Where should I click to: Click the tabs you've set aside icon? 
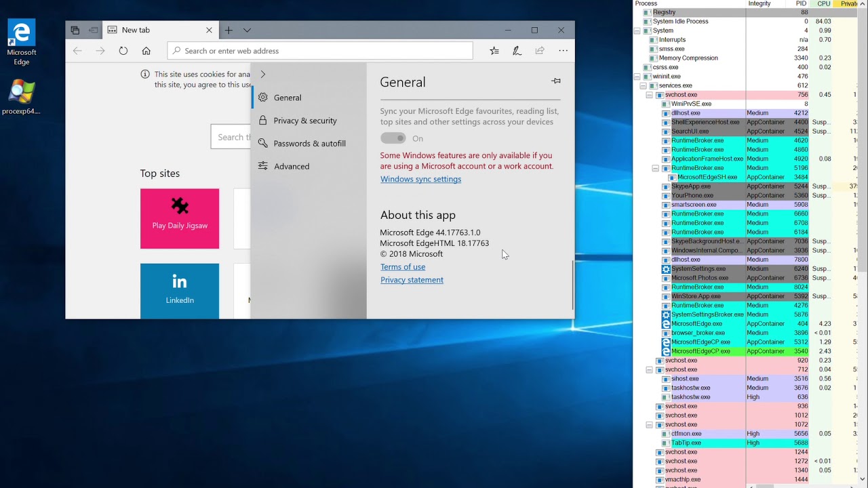pyautogui.click(x=75, y=30)
